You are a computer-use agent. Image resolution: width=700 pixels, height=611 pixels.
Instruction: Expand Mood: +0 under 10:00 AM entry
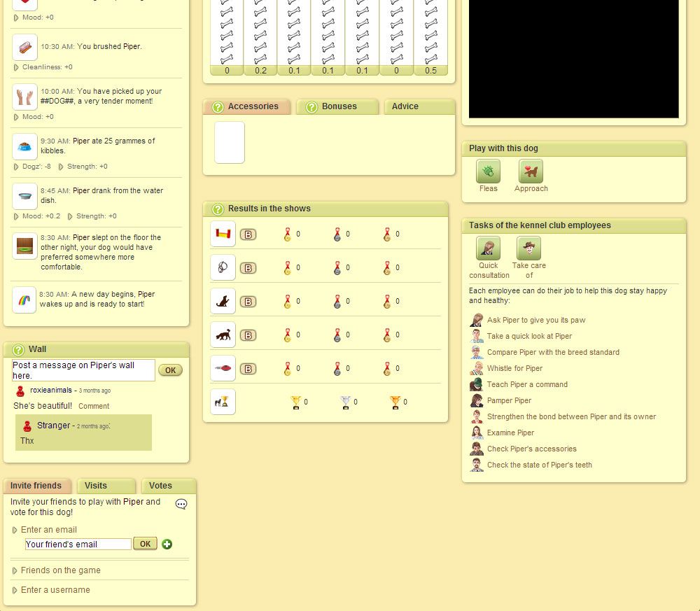click(16, 117)
